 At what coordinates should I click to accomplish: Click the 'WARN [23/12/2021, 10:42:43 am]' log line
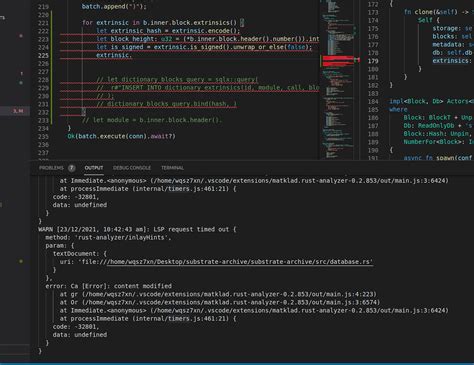(137, 230)
